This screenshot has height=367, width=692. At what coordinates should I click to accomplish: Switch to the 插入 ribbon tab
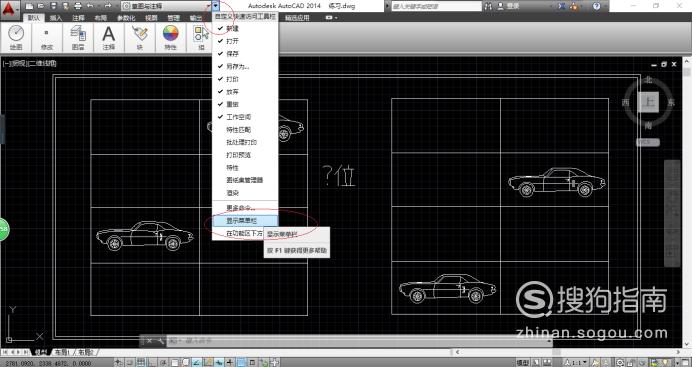[56, 18]
